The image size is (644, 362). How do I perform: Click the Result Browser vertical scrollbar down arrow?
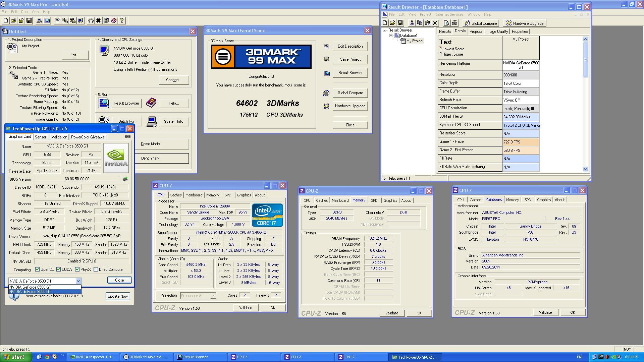pyautogui.click(x=586, y=169)
